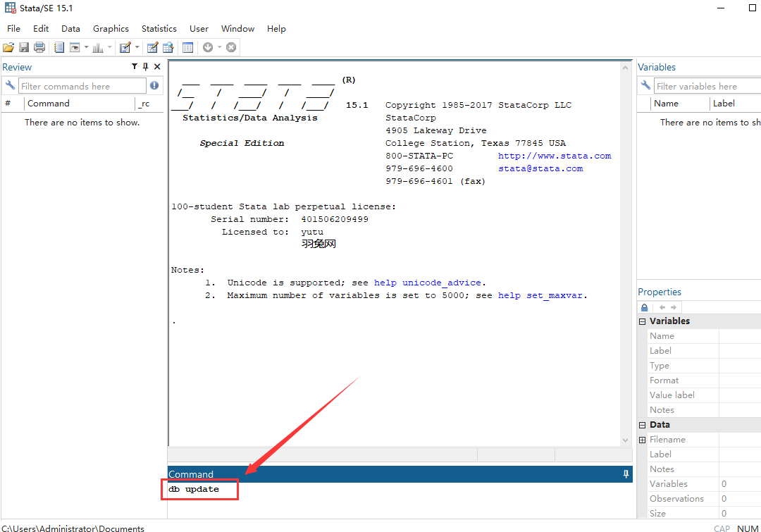
Task: Click the Review panel filter funnel icon
Action: coord(135,66)
